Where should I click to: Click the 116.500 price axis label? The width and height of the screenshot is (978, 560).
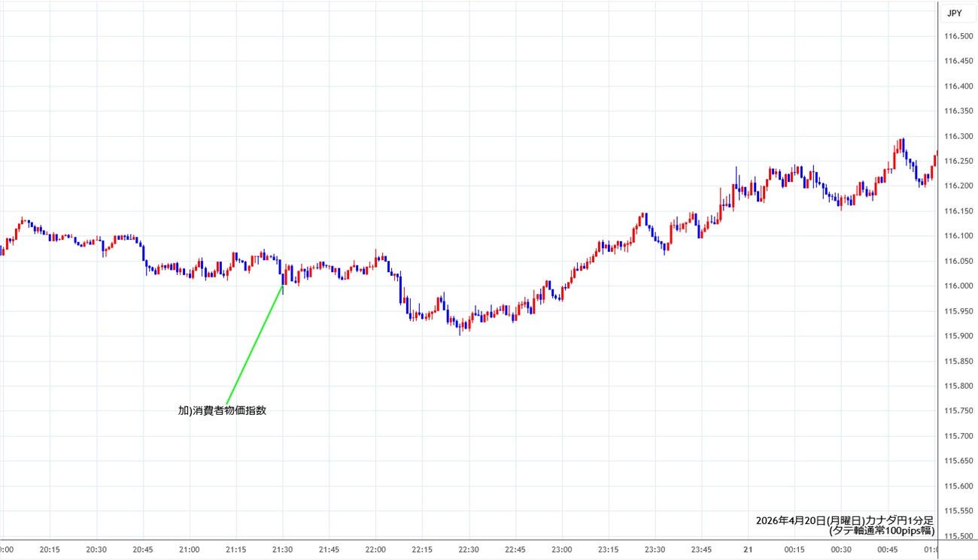pyautogui.click(x=958, y=37)
